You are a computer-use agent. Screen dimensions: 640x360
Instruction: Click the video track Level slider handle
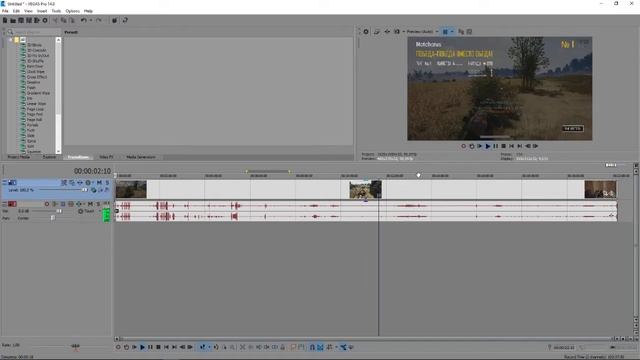[84, 190]
